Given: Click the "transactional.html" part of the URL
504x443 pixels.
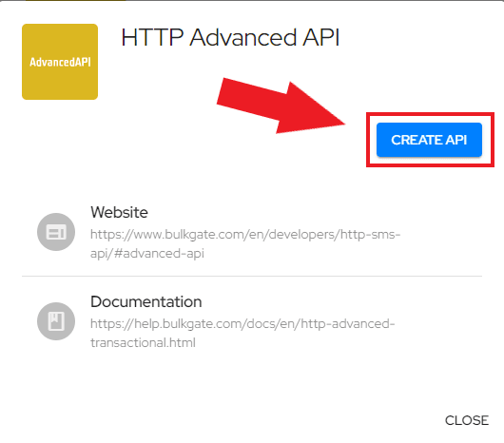Looking at the screenshot, I should (x=143, y=343).
